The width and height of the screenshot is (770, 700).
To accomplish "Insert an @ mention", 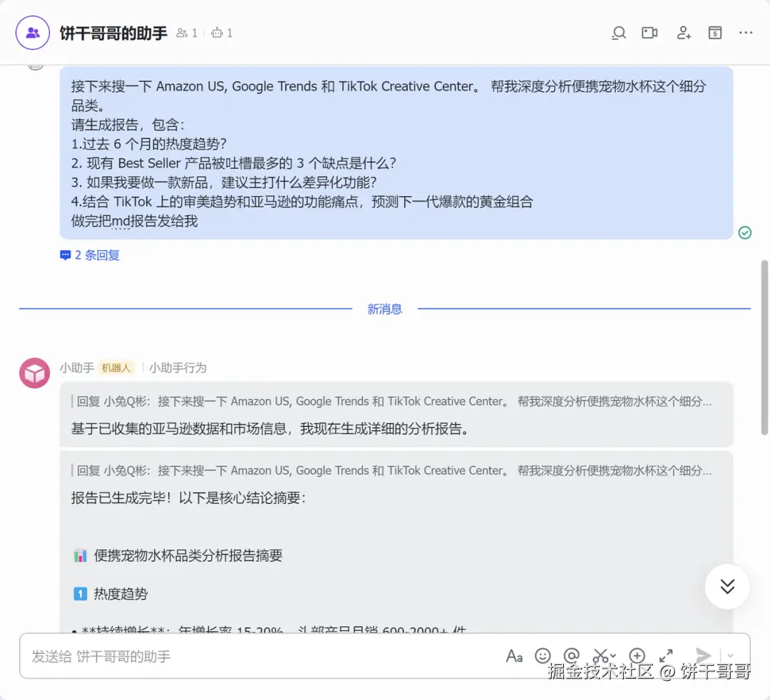I will click(572, 656).
